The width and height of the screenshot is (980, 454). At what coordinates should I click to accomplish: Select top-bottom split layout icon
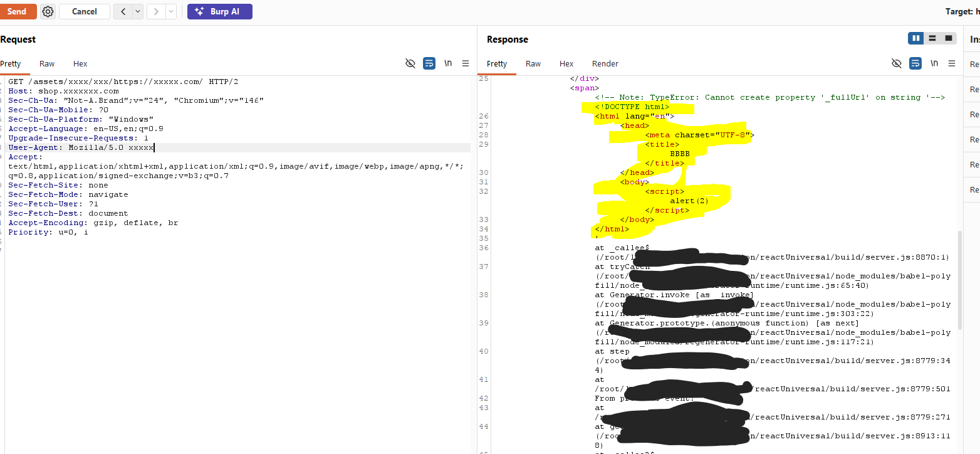click(932, 38)
